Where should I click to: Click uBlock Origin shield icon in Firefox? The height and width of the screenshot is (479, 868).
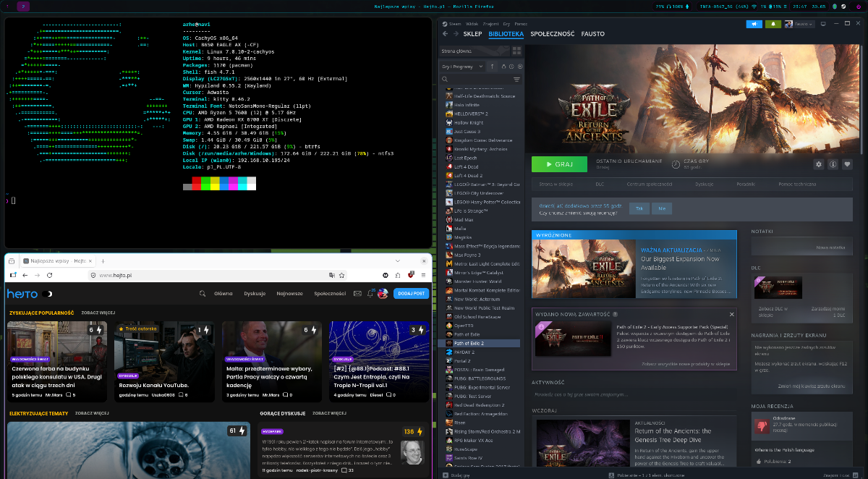[411, 275]
